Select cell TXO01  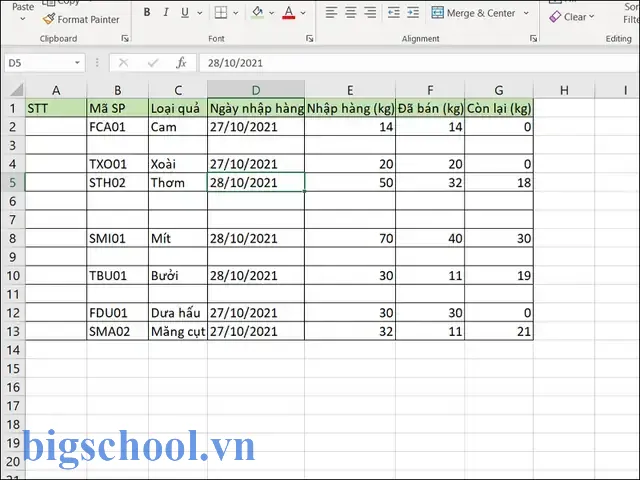(x=118, y=164)
